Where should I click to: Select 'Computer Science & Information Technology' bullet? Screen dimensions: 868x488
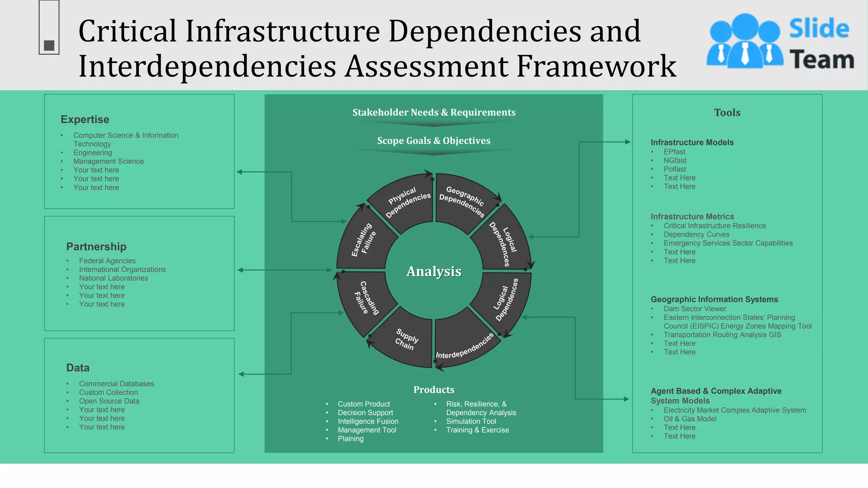[126, 139]
